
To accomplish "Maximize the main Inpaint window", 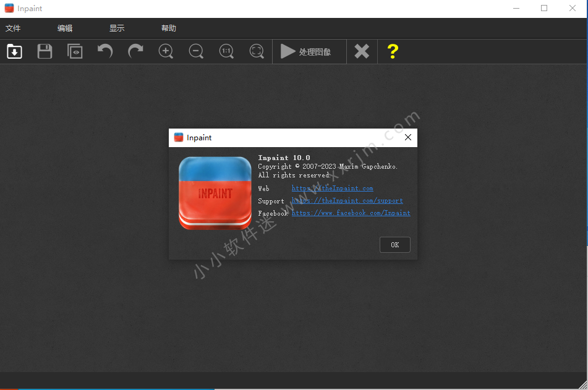I will [544, 8].
